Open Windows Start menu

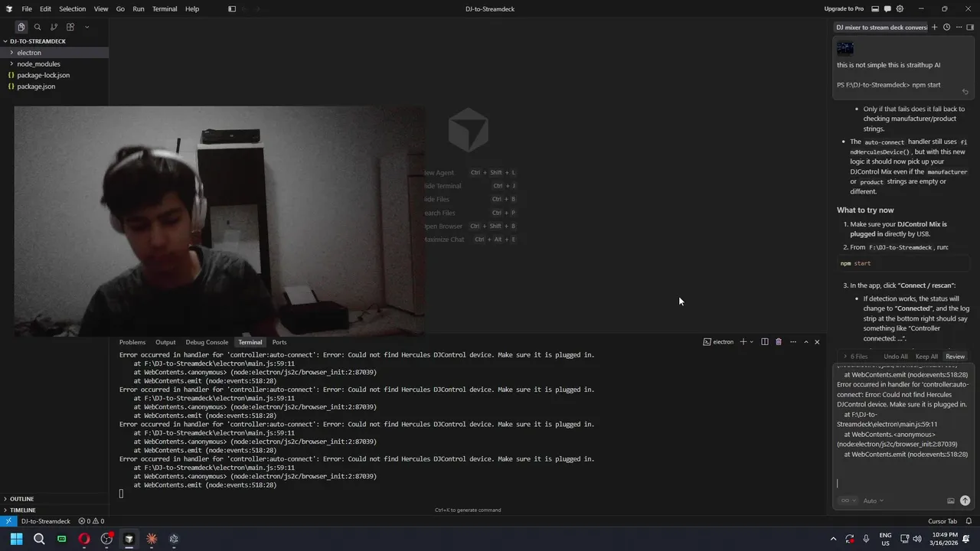tap(16, 539)
